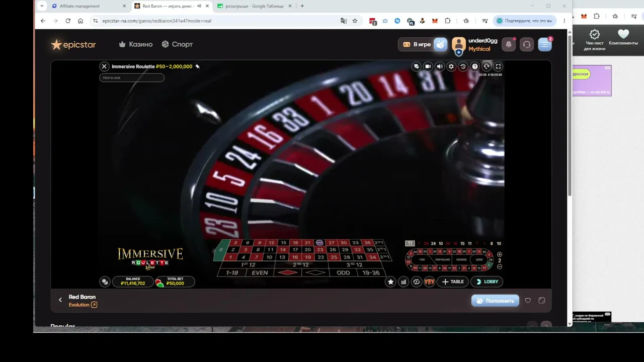Bet on green zero on the table
This screenshot has width=644, height=362.
tap(221, 250)
